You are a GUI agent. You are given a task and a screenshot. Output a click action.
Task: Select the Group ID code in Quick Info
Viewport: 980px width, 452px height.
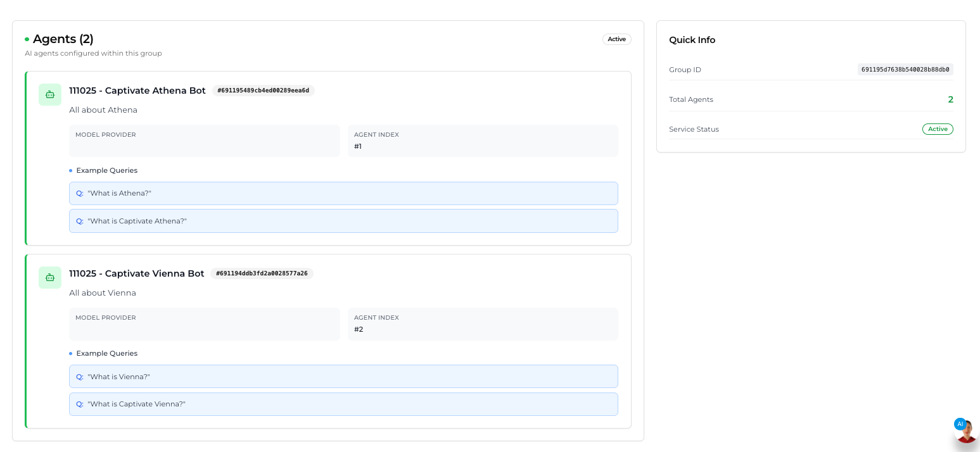point(905,70)
